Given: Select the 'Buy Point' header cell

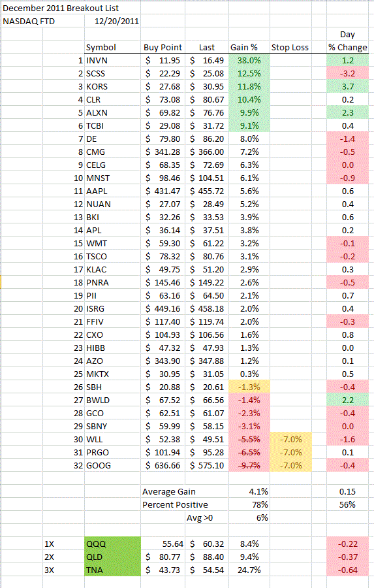Looking at the screenshot, I should (163, 47).
